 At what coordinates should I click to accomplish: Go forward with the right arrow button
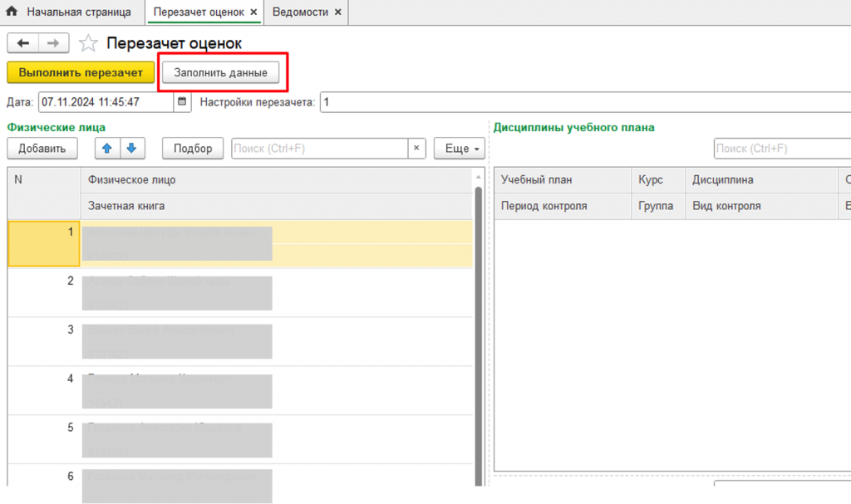(53, 43)
